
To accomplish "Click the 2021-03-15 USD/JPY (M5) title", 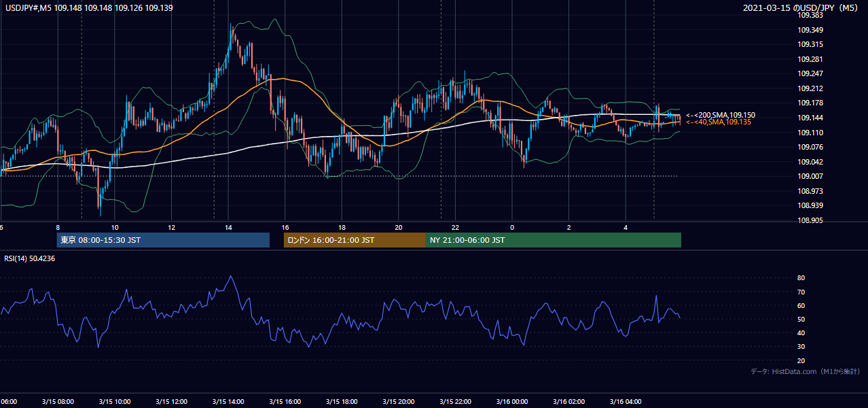I will (801, 8).
